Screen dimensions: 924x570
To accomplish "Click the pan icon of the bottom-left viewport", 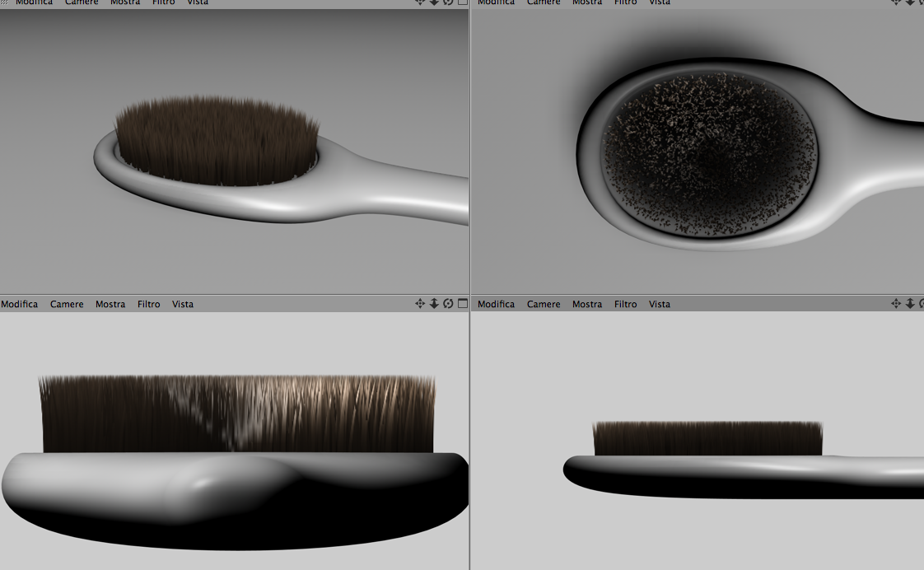I will coord(419,304).
